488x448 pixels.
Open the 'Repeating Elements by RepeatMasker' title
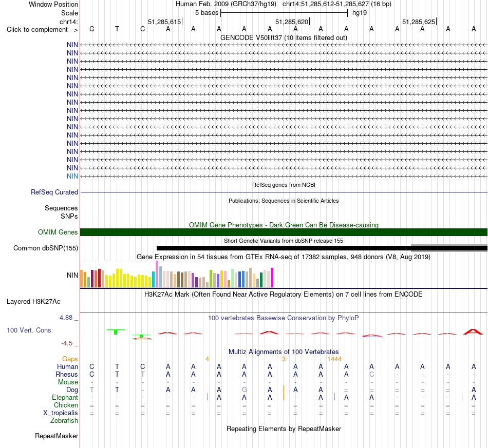[x=284, y=428]
